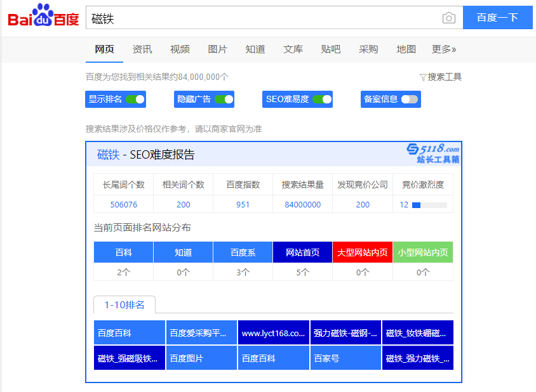Expand the 更多» menu
This screenshot has width=536, height=392.
[x=444, y=49]
